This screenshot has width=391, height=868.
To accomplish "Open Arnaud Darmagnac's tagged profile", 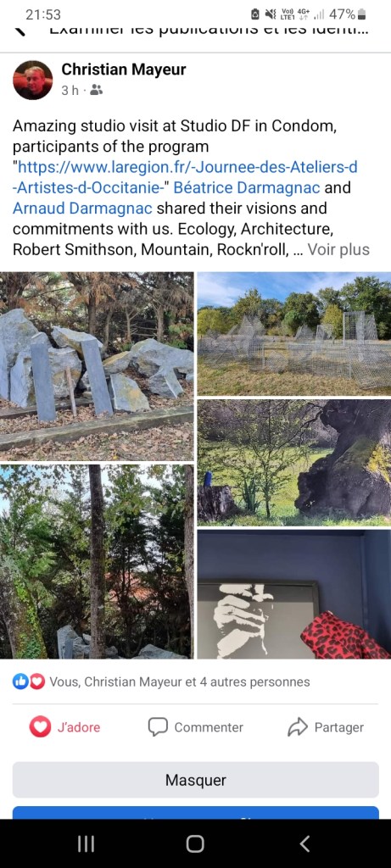I will pos(83,209).
